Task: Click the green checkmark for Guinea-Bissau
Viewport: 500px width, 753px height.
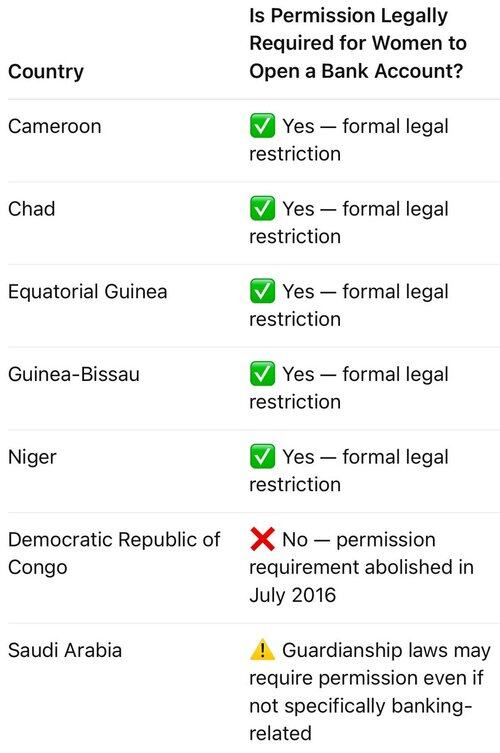Action: coord(262,374)
